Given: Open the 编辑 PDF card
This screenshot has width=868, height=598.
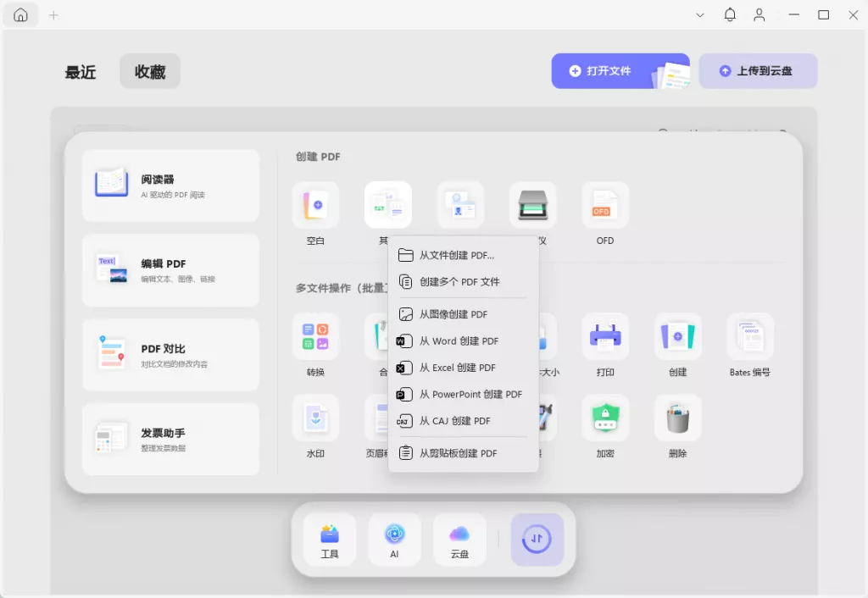Looking at the screenshot, I should tap(170, 270).
